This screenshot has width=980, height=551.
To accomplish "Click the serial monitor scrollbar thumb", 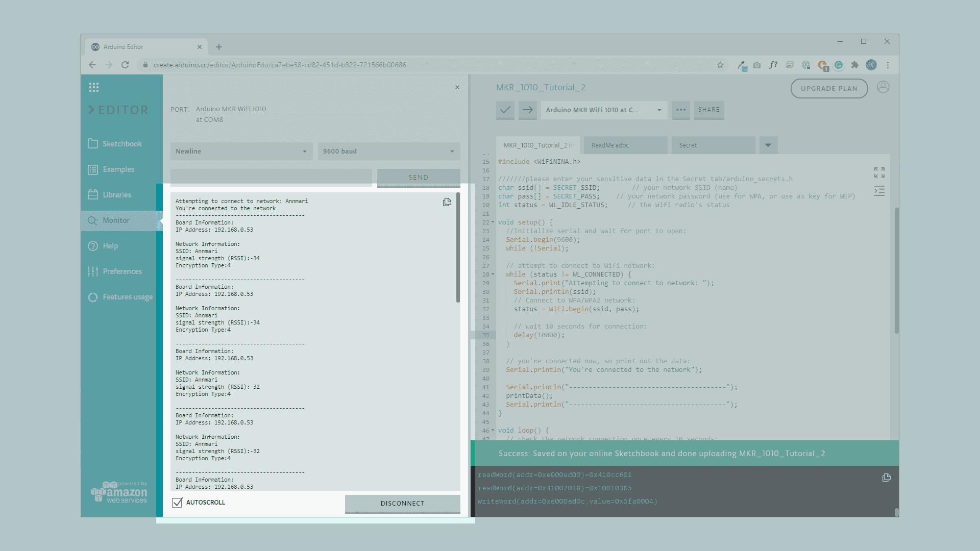I will (458, 247).
